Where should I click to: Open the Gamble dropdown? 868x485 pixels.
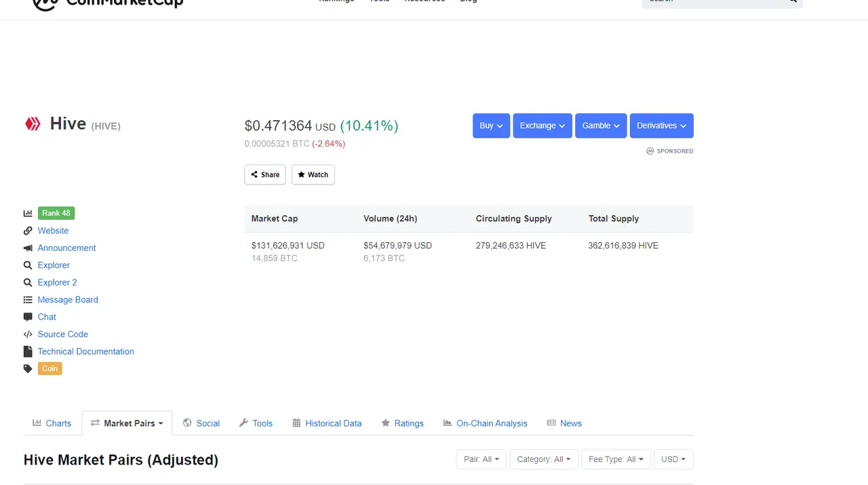[x=601, y=125]
